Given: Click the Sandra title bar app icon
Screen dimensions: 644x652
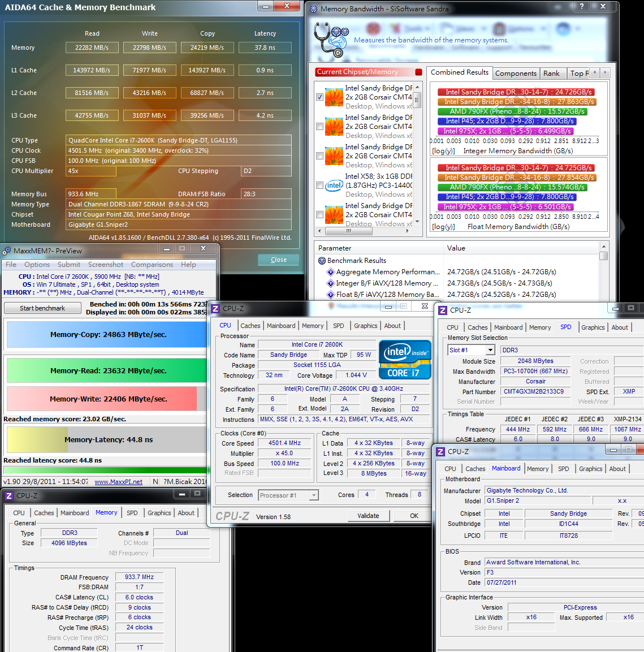Looking at the screenshot, I should [313, 8].
